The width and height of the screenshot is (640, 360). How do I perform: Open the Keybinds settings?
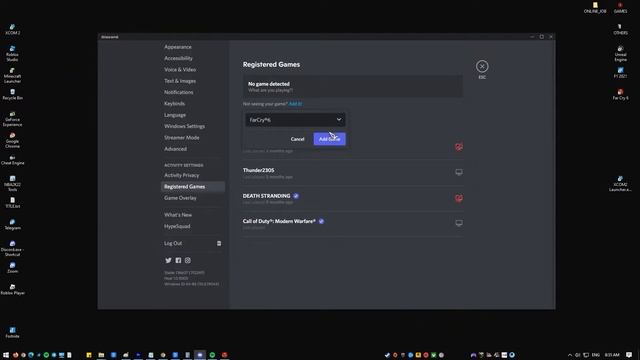[x=174, y=104]
